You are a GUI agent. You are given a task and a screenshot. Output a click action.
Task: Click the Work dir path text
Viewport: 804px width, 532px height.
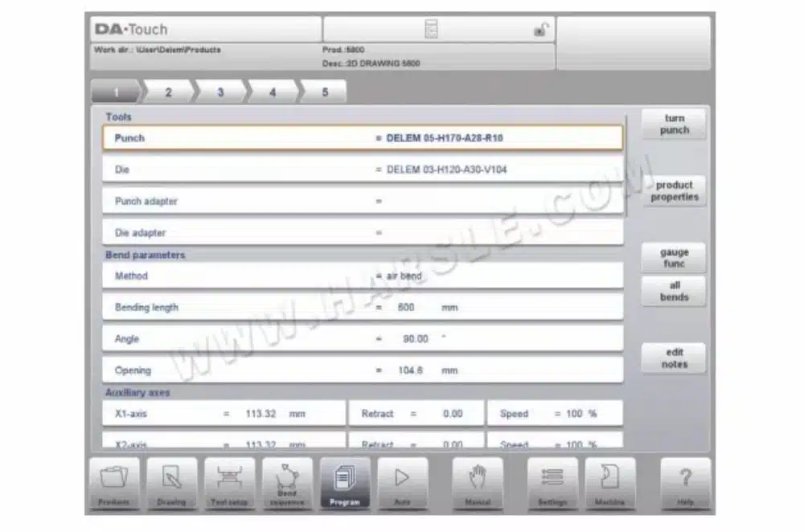point(158,50)
